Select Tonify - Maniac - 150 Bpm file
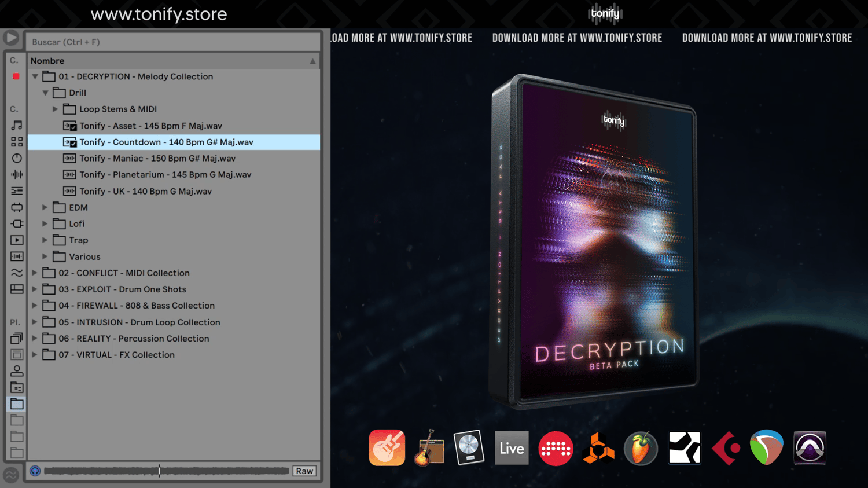 click(174, 158)
